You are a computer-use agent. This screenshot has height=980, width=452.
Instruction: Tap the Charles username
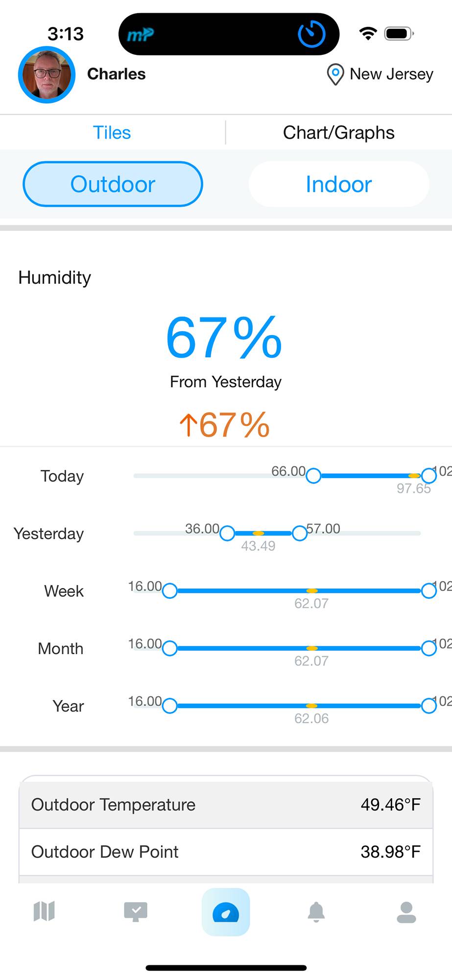(x=117, y=74)
